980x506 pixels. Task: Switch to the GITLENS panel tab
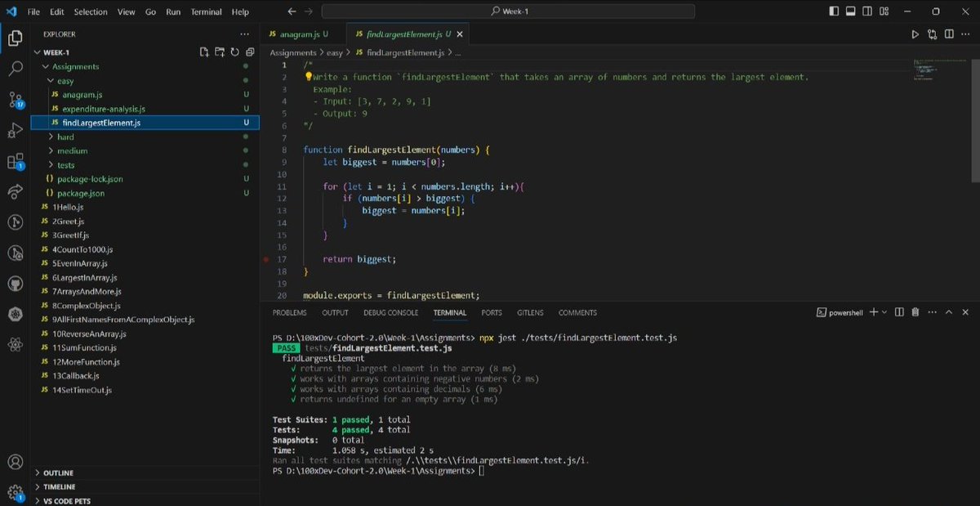(x=530, y=312)
